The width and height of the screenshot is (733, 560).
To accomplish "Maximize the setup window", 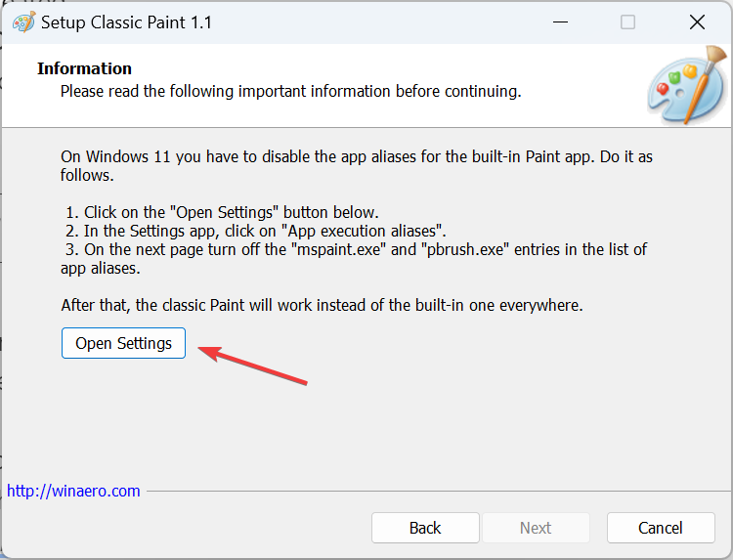I will (x=628, y=22).
